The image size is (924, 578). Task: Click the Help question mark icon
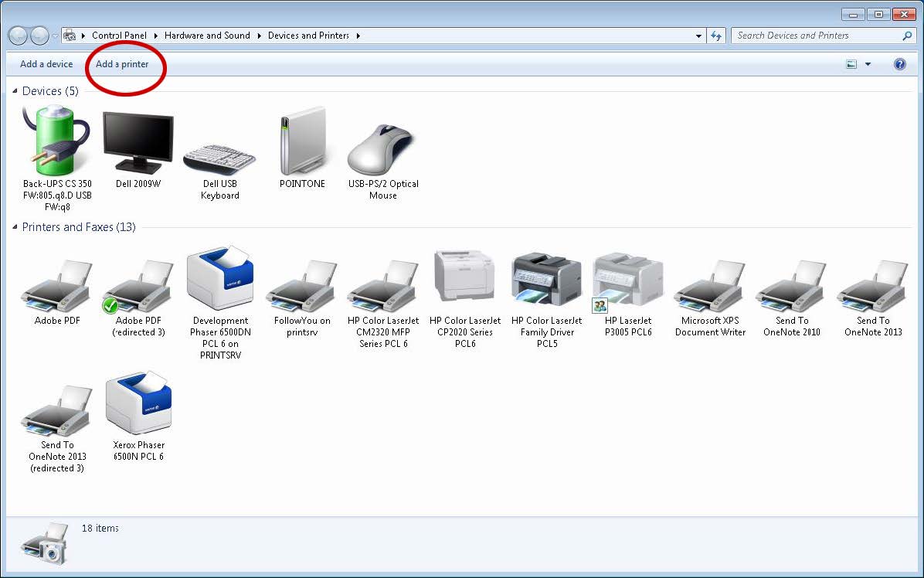coord(899,63)
